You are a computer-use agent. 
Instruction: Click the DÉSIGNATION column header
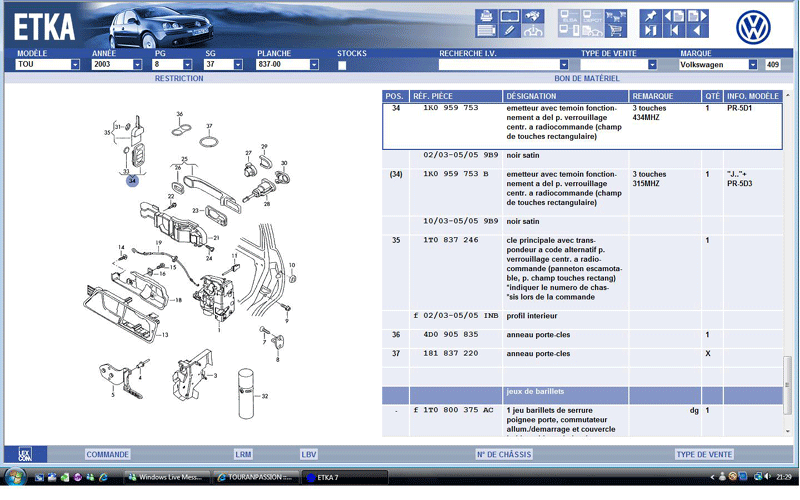coord(565,96)
